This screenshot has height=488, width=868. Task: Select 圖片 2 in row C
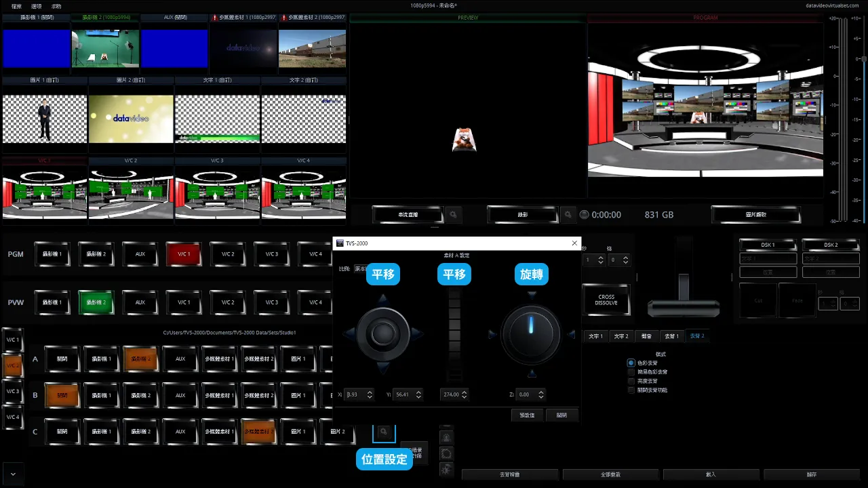tap(338, 432)
